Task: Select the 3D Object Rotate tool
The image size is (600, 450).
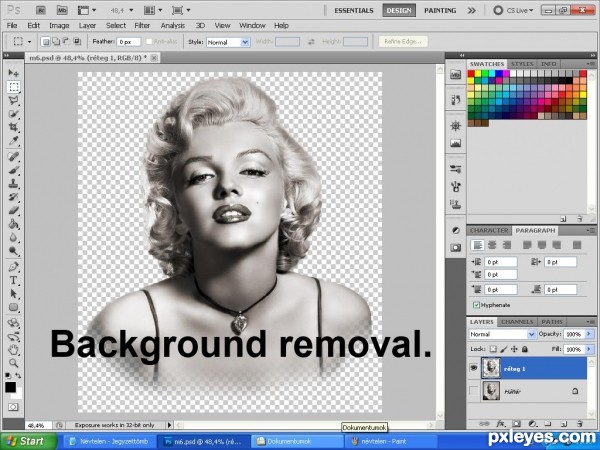Action: point(13,323)
